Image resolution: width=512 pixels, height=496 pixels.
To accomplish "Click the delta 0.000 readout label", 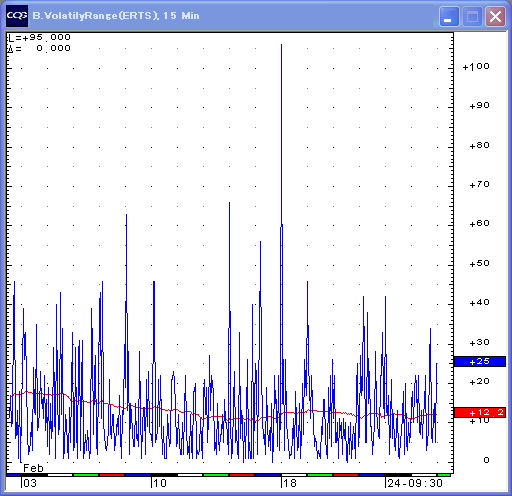I will [39, 49].
